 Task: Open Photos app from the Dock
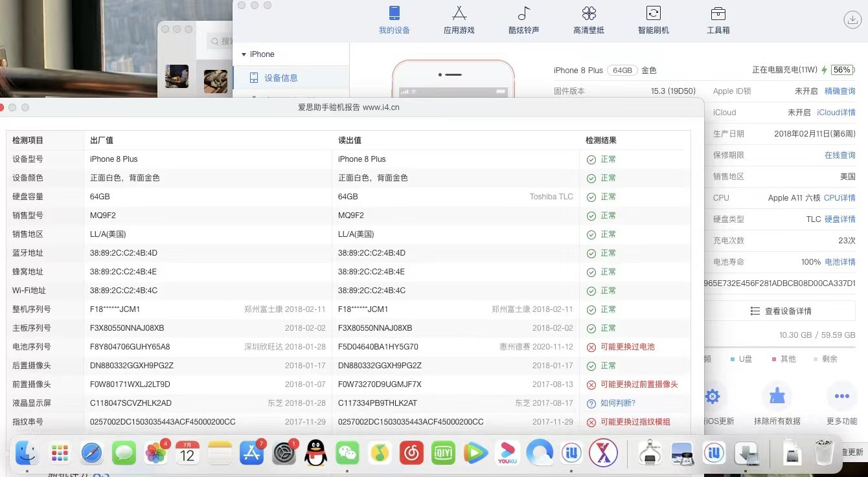click(156, 453)
